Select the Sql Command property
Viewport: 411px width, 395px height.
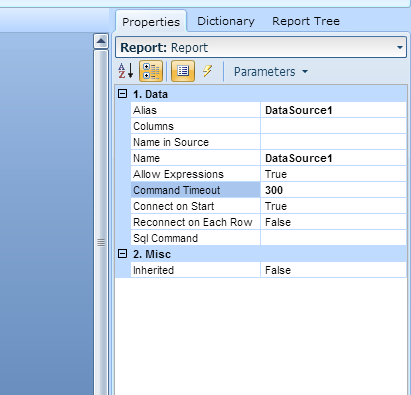195,238
